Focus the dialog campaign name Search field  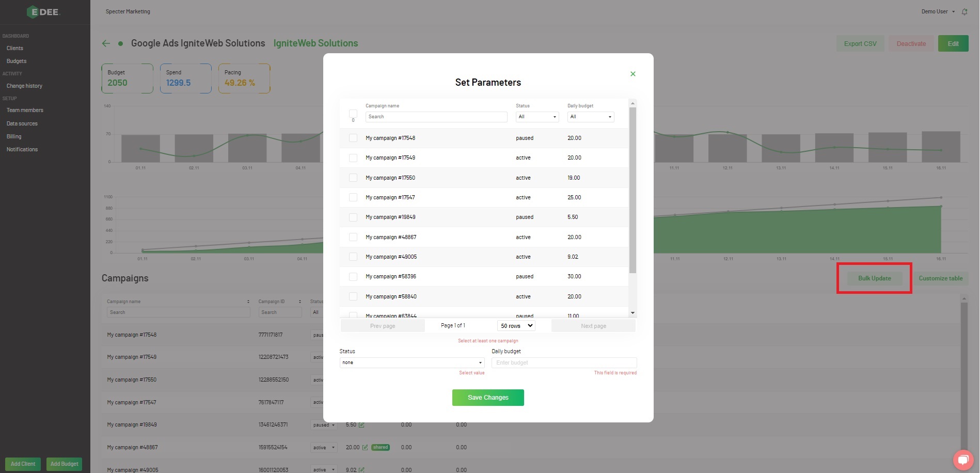pos(436,117)
